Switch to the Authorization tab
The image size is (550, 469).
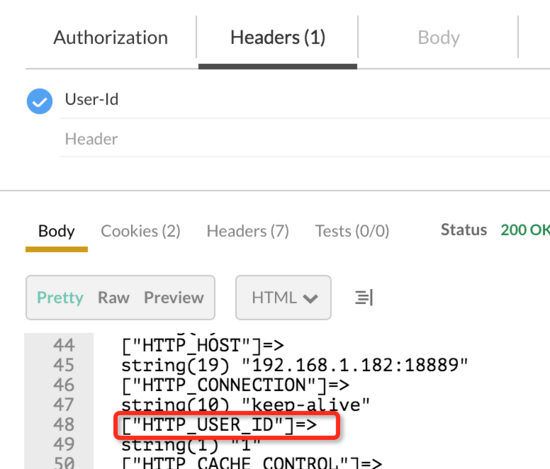110,38
